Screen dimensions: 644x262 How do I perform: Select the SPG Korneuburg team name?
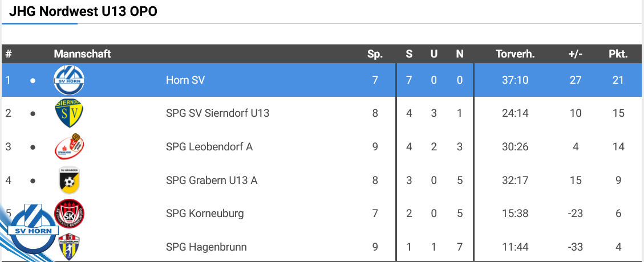click(205, 214)
